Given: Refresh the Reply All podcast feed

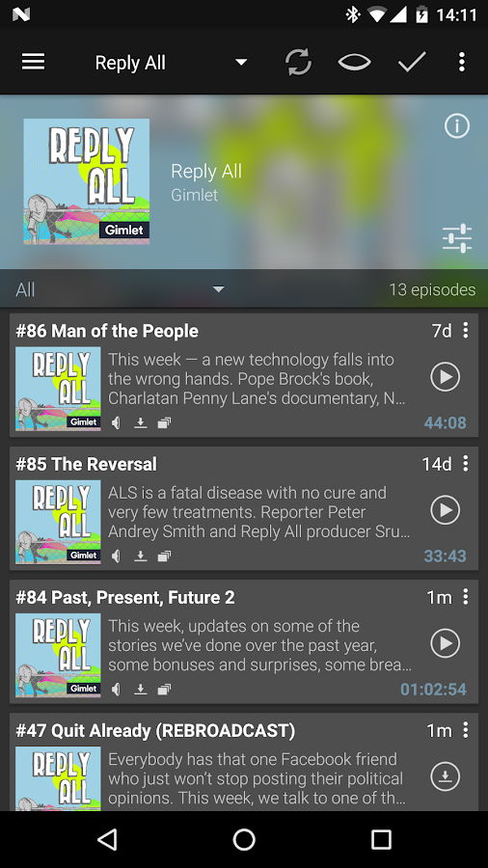Looking at the screenshot, I should click(298, 62).
